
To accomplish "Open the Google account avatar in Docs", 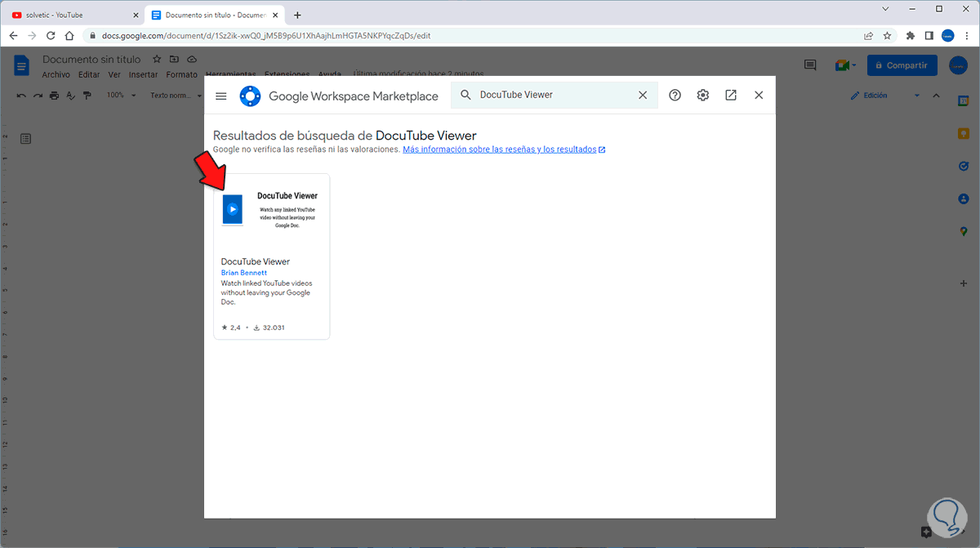I will pyautogui.click(x=958, y=65).
